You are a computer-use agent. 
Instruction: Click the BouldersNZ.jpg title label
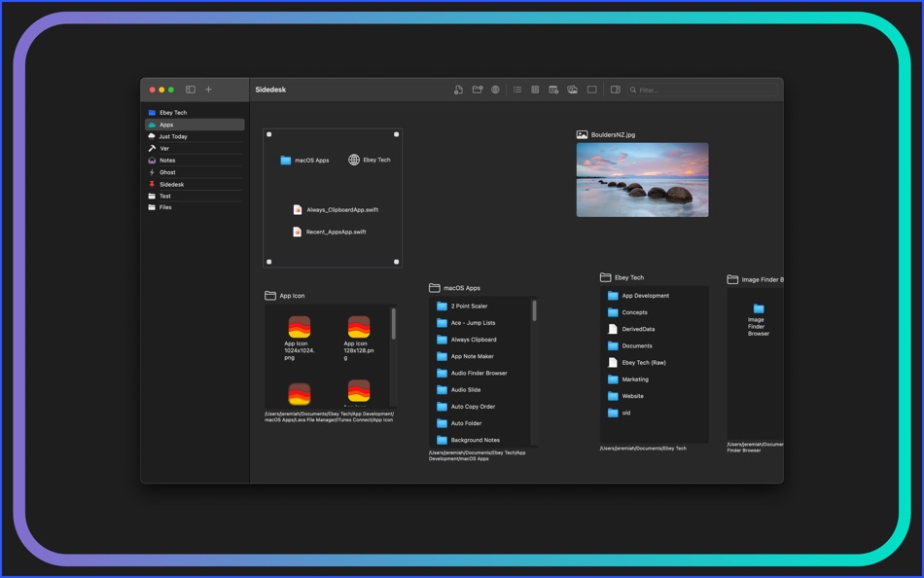pyautogui.click(x=613, y=135)
